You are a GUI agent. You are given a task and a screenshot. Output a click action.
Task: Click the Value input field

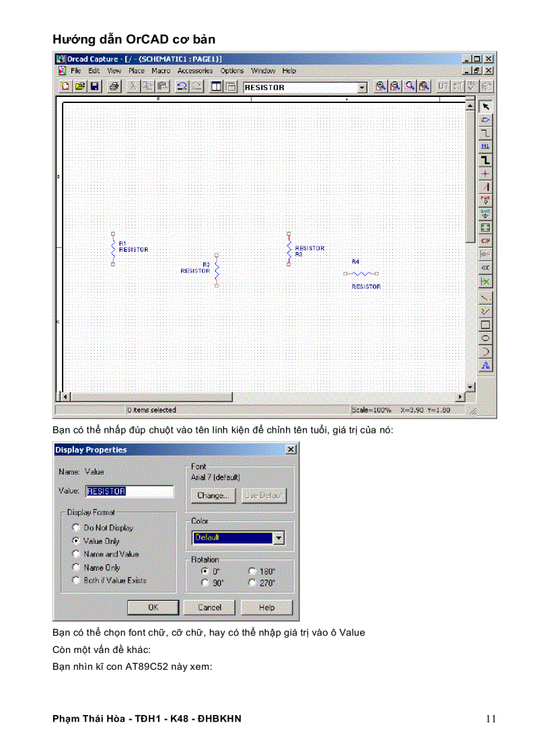[129, 491]
